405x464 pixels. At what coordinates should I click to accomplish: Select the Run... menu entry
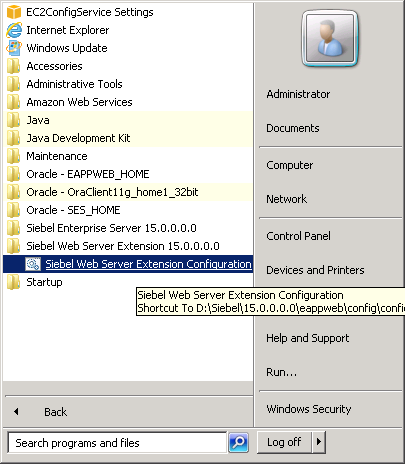281,372
